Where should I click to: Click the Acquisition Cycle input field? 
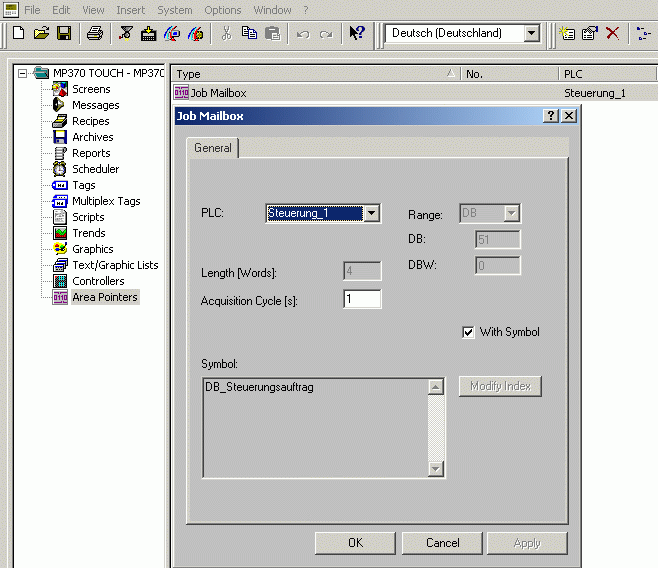click(362, 299)
